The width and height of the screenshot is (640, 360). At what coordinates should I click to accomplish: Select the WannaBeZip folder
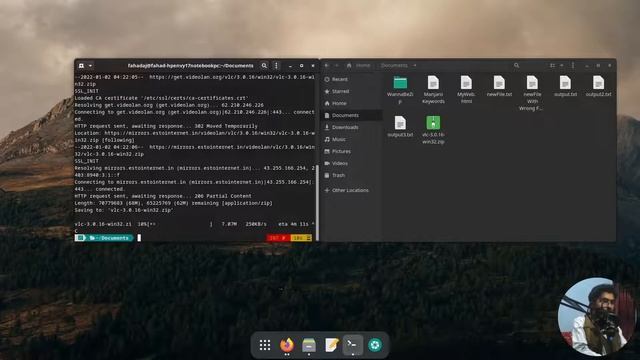(400, 89)
